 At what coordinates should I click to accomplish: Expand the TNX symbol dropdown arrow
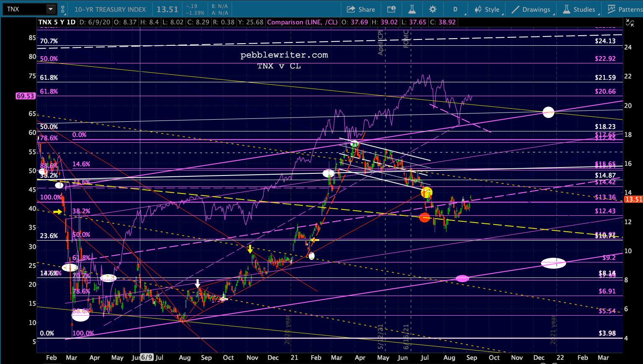pos(51,9)
